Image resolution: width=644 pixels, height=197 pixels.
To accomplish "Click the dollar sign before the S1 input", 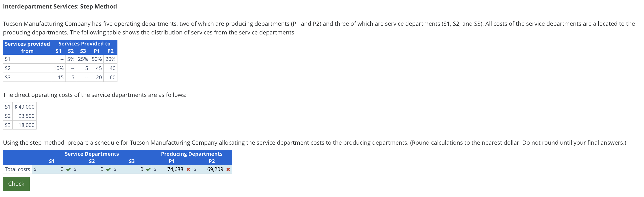I will point(35,169).
